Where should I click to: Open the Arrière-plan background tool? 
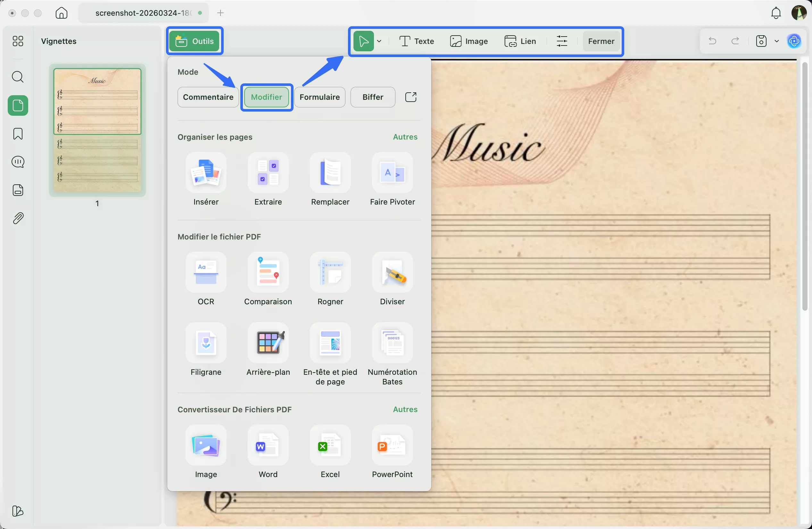[268, 343]
